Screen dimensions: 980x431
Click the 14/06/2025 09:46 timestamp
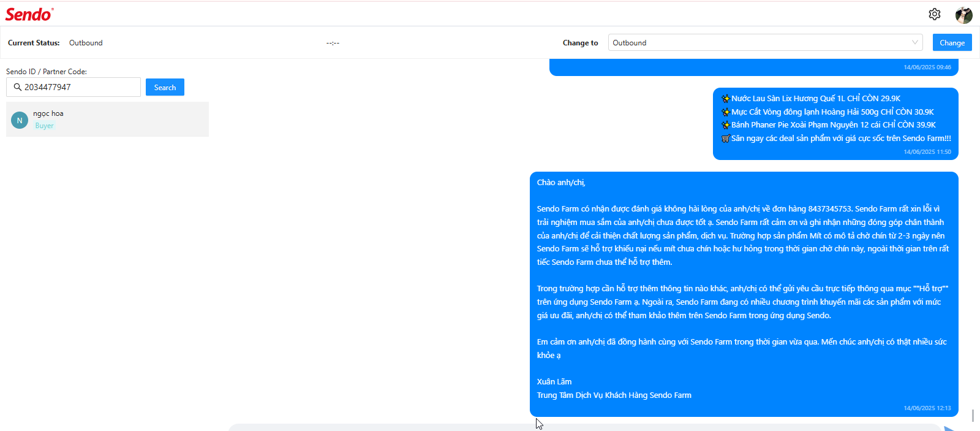927,67
